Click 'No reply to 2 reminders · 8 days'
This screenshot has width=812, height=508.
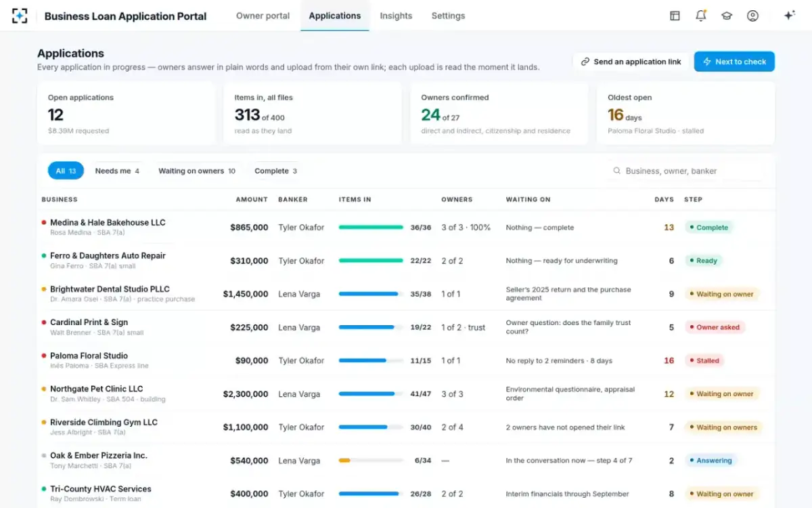pyautogui.click(x=560, y=361)
